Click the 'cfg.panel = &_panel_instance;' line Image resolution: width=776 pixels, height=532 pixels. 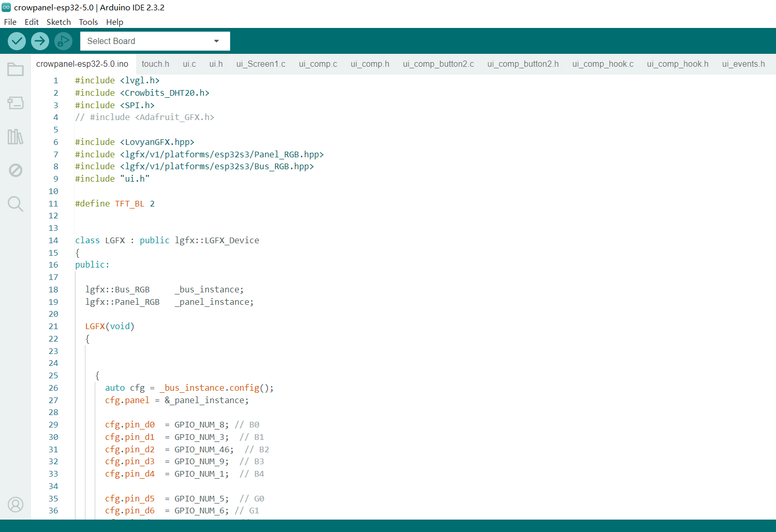coord(177,401)
